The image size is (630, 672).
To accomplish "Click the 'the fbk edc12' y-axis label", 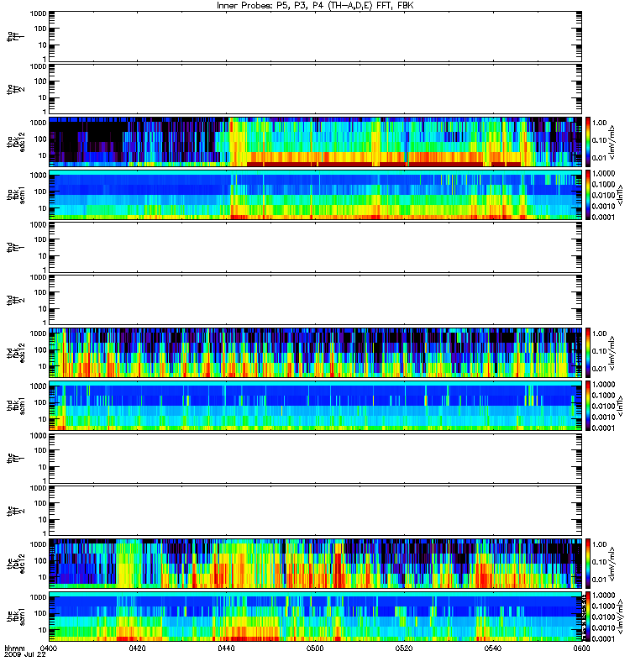I will (x=16, y=563).
